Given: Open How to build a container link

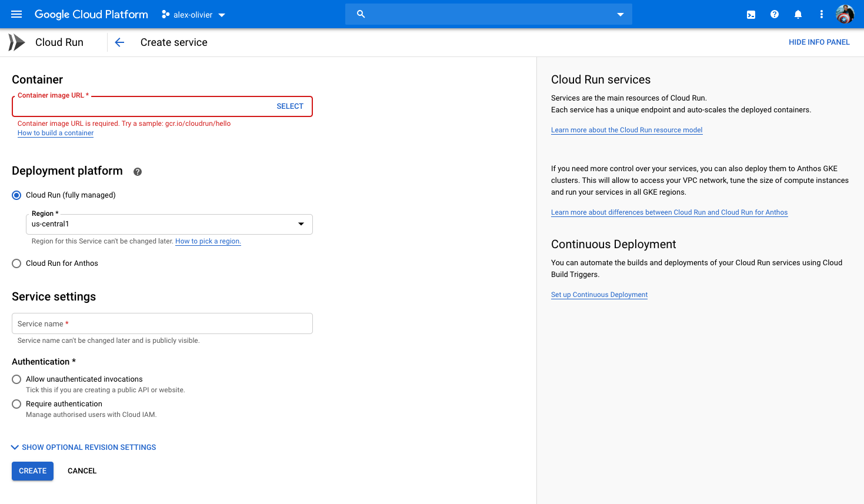Looking at the screenshot, I should (55, 133).
